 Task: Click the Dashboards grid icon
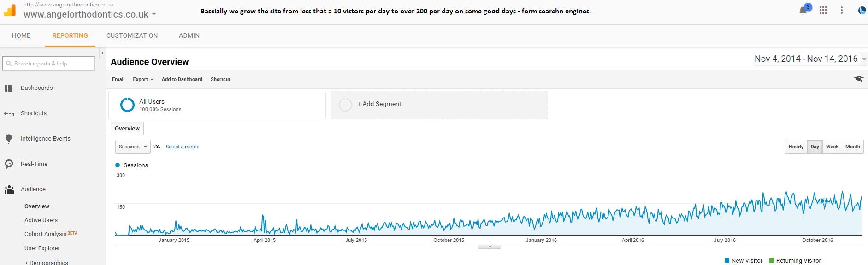point(9,88)
